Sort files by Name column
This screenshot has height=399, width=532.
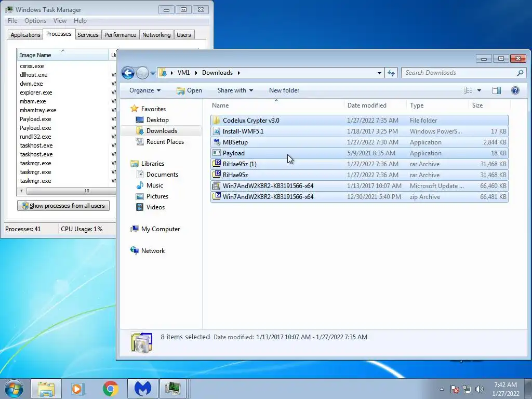[x=276, y=105]
